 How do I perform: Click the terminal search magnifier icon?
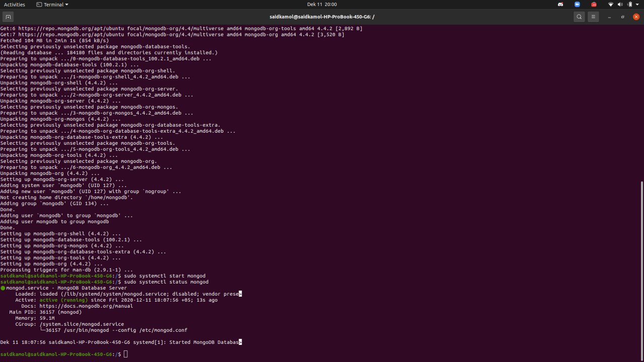click(579, 17)
